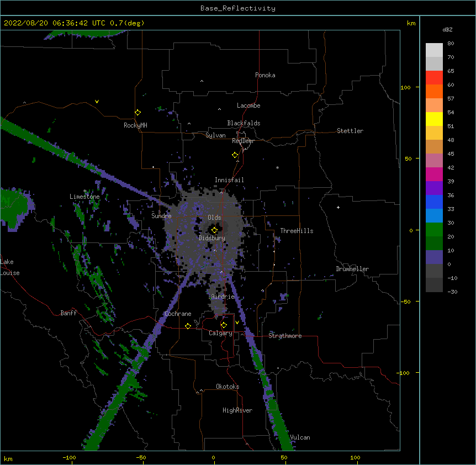This screenshot has width=476, height=465.
Task: Click the Stettler city label
Action: pos(350,131)
